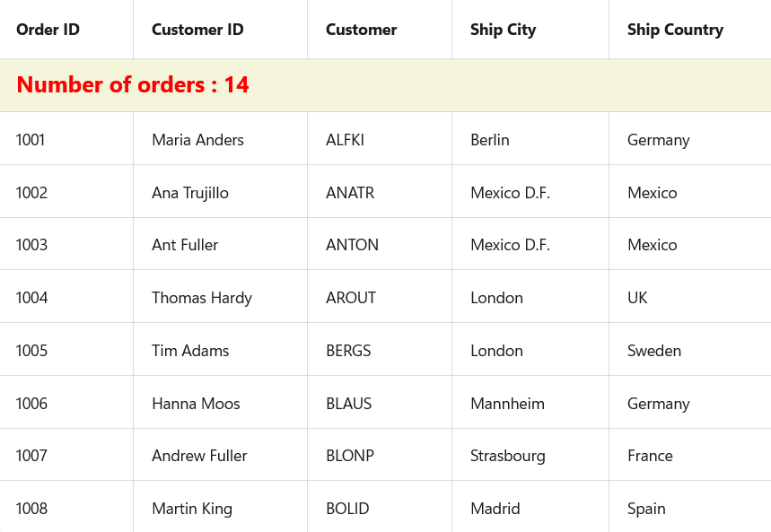Select the UK ship country cell
This screenshot has width=771, height=532.
pyautogui.click(x=637, y=298)
